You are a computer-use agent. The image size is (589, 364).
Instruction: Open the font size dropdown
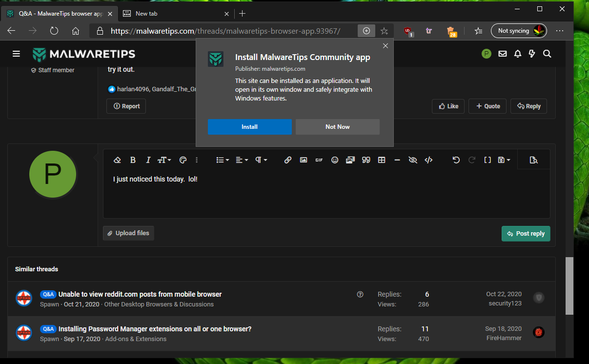164,160
